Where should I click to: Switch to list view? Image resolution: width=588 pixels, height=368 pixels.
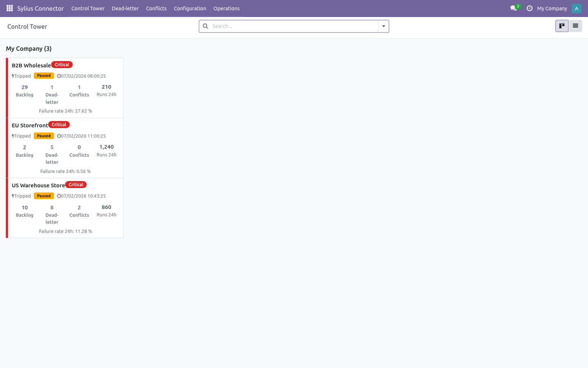(575, 26)
